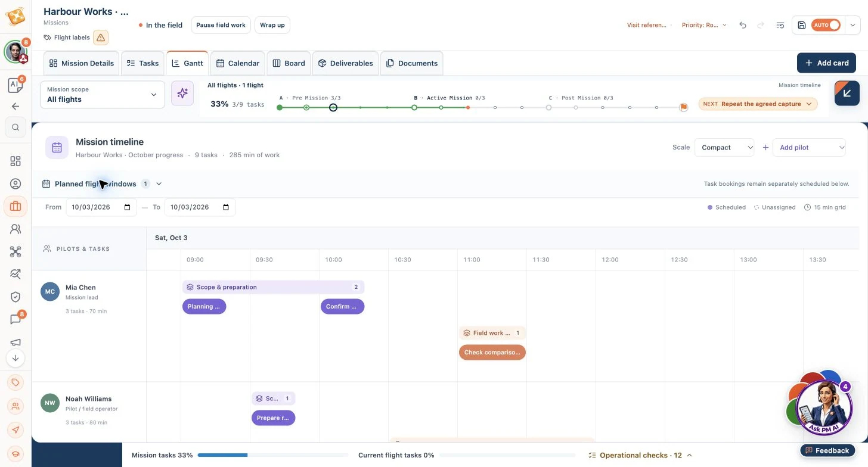Click the Add card button

[x=826, y=63]
